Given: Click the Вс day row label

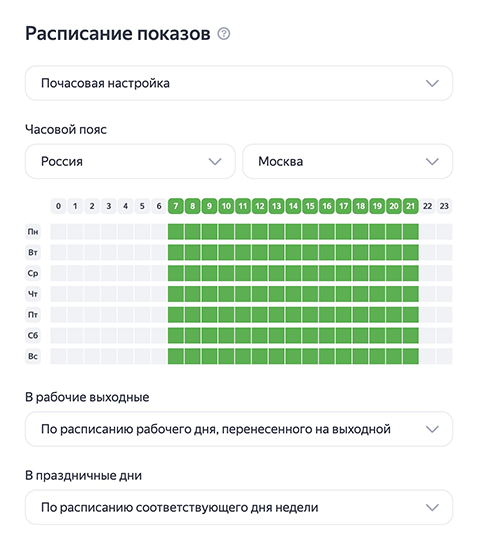Looking at the screenshot, I should point(33,356).
